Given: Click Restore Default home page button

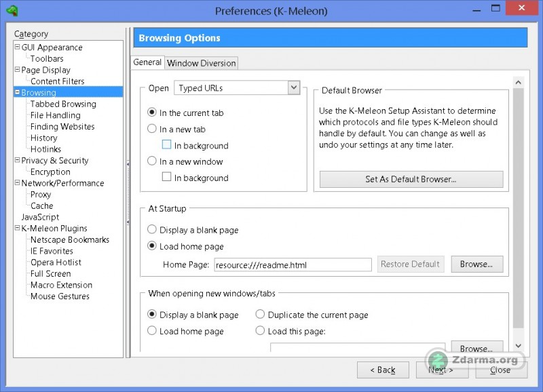Looking at the screenshot, I should tap(411, 264).
